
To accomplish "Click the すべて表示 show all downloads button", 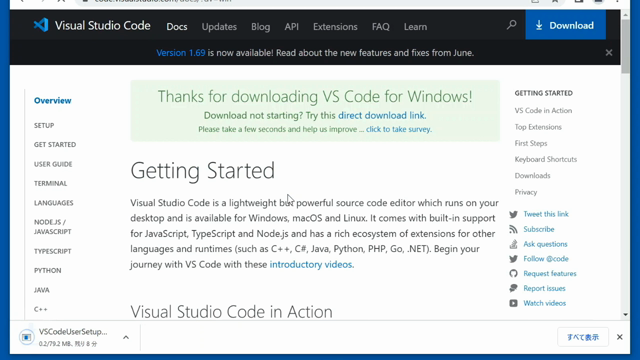I will pyautogui.click(x=583, y=337).
